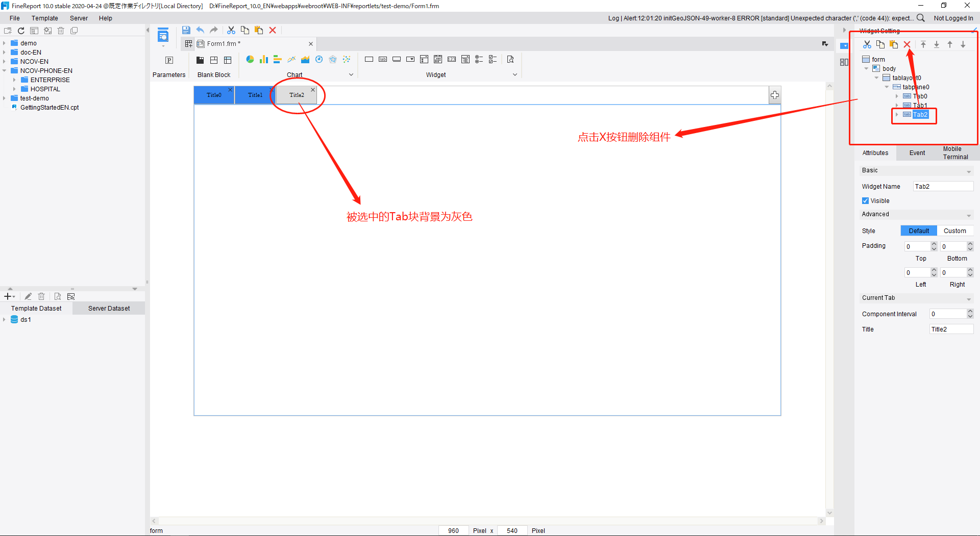Delete dataset using trash icon
This screenshot has width=980, height=536.
41,296
